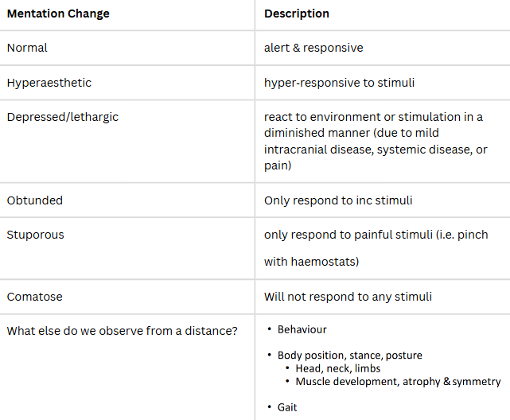Click the "Mentation Change" column header

[58, 14]
